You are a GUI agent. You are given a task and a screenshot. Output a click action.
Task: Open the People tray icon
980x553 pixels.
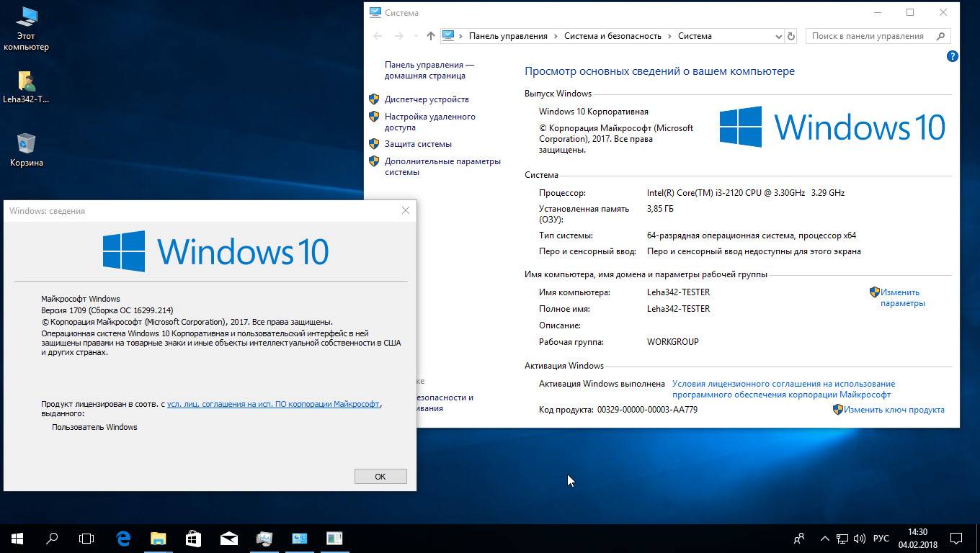[x=799, y=538]
